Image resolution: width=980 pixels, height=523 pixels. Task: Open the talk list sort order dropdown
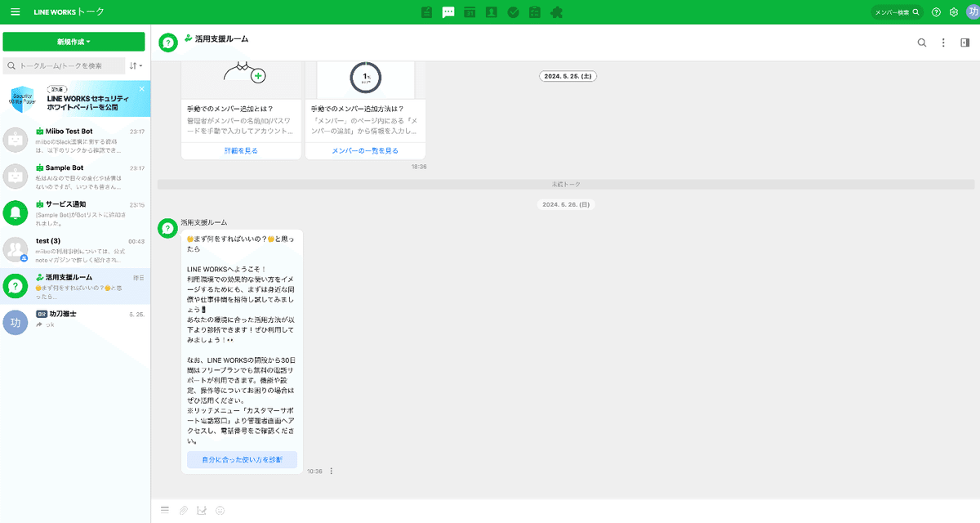click(136, 65)
